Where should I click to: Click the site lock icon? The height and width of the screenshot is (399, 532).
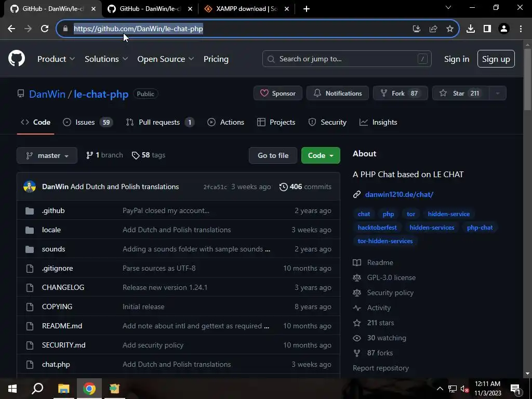(65, 29)
